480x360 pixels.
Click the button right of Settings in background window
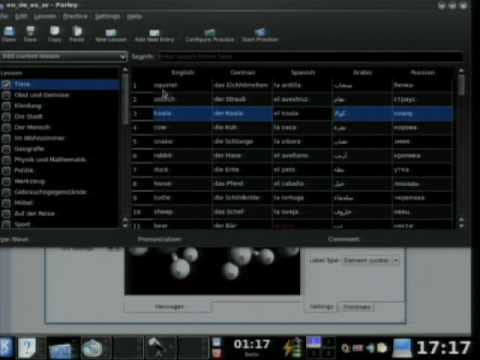coord(357,307)
